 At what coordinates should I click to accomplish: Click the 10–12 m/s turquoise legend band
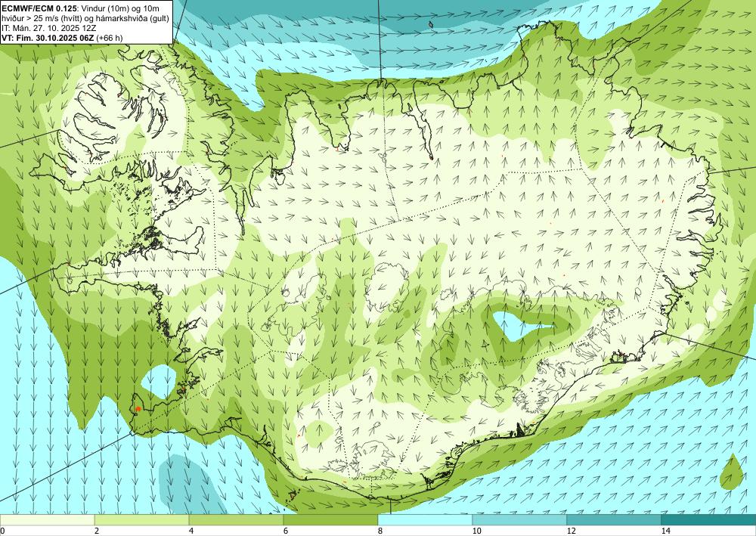(520, 519)
